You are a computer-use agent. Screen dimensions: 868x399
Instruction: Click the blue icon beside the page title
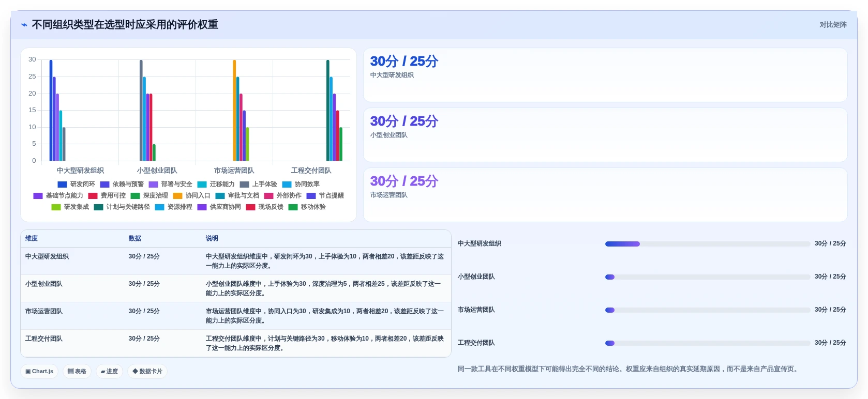(24, 25)
